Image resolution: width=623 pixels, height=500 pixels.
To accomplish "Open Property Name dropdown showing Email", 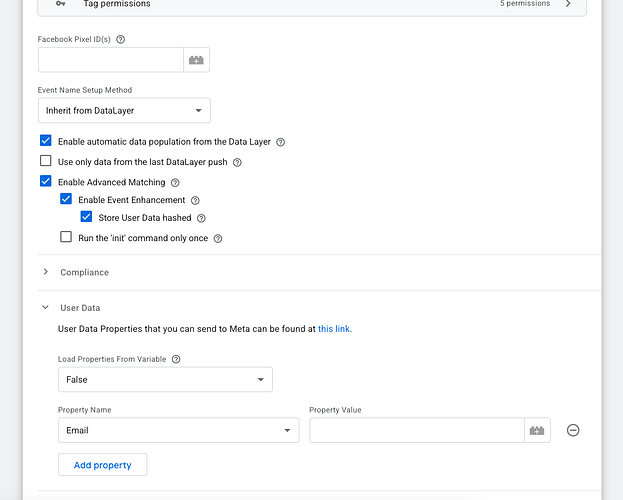I will point(178,430).
